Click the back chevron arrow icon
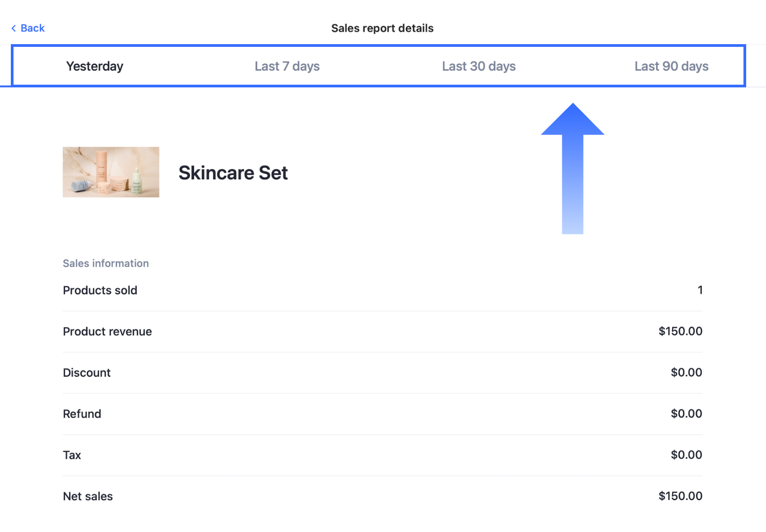This screenshot has height=532, width=766. click(x=14, y=28)
